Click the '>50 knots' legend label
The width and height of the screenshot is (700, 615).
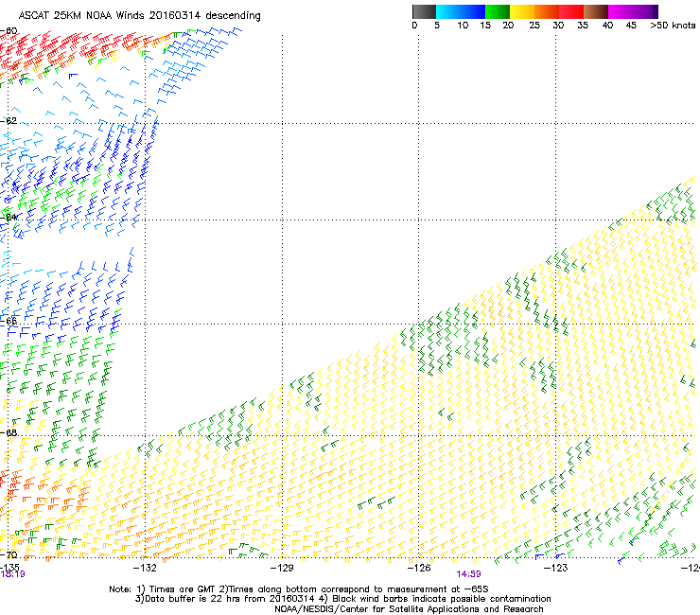click(x=673, y=26)
